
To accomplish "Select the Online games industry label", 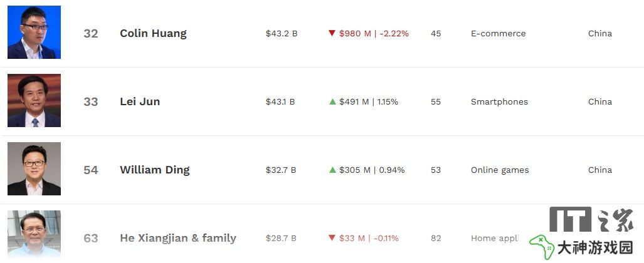I will [500, 170].
